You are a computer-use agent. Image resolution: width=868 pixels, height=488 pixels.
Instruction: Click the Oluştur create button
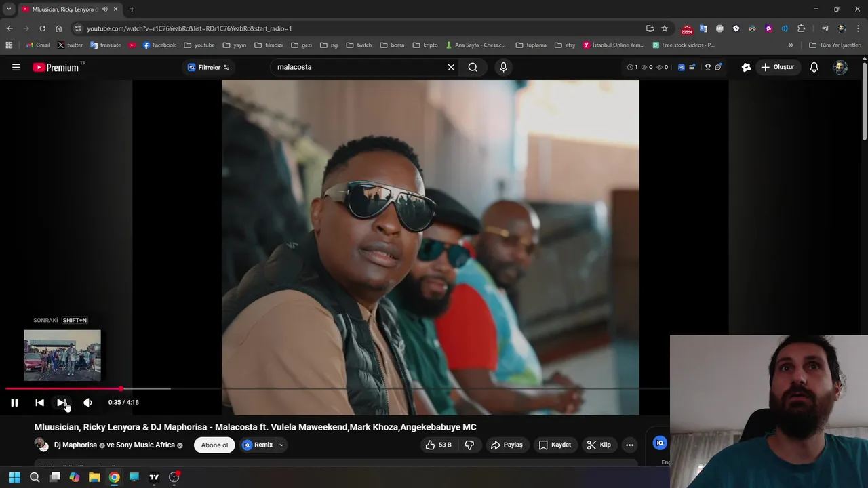click(x=777, y=67)
